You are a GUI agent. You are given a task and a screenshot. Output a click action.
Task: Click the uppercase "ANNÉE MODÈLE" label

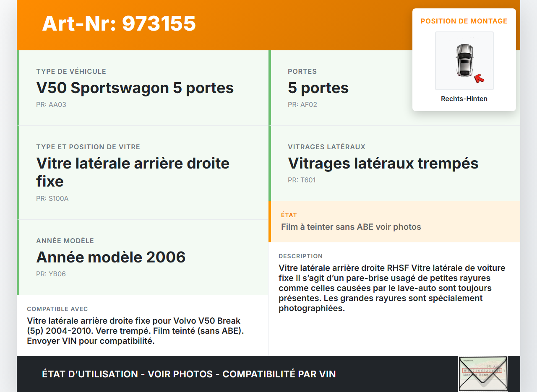(x=65, y=241)
